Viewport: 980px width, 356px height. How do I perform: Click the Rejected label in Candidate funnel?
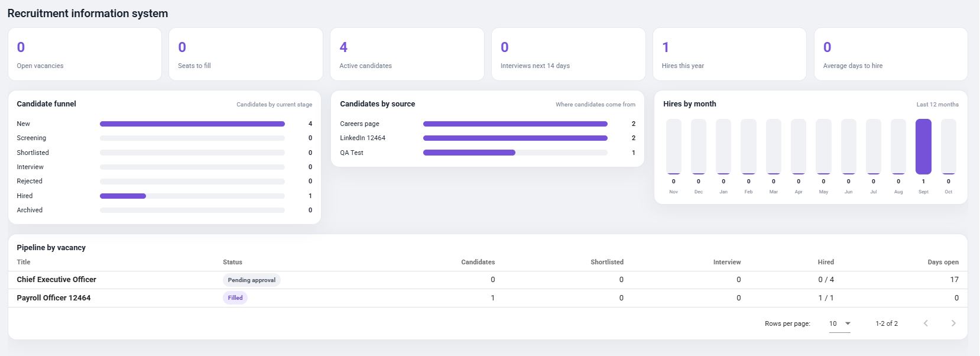coord(30,181)
